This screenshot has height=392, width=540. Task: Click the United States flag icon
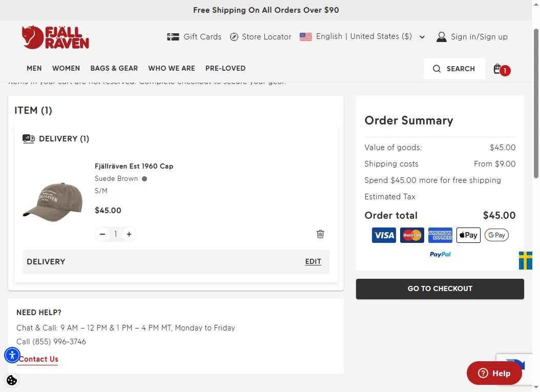point(305,36)
